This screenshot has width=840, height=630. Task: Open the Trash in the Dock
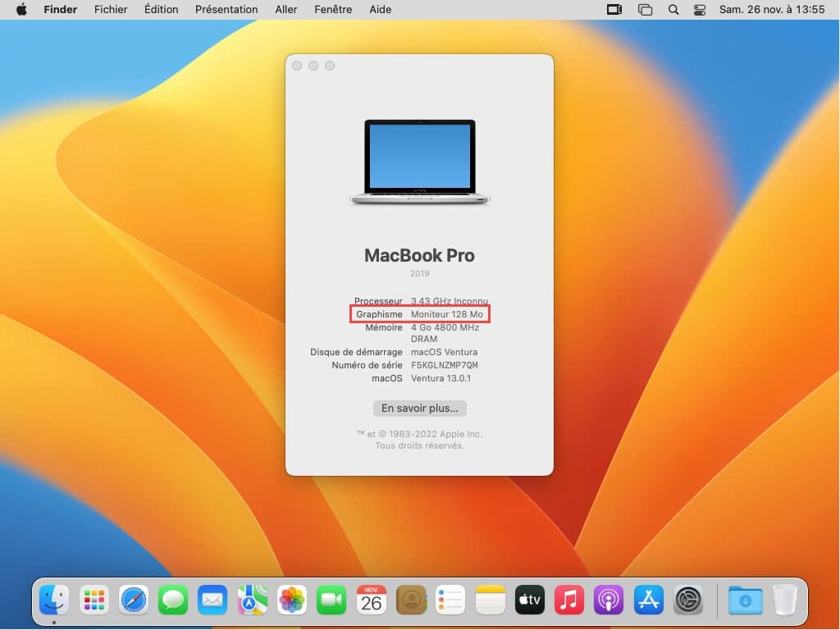pos(785,600)
